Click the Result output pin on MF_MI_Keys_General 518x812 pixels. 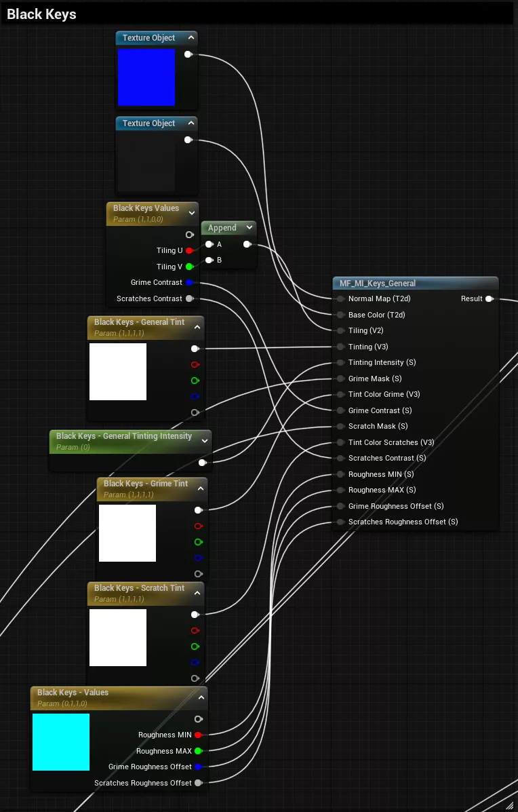click(489, 298)
